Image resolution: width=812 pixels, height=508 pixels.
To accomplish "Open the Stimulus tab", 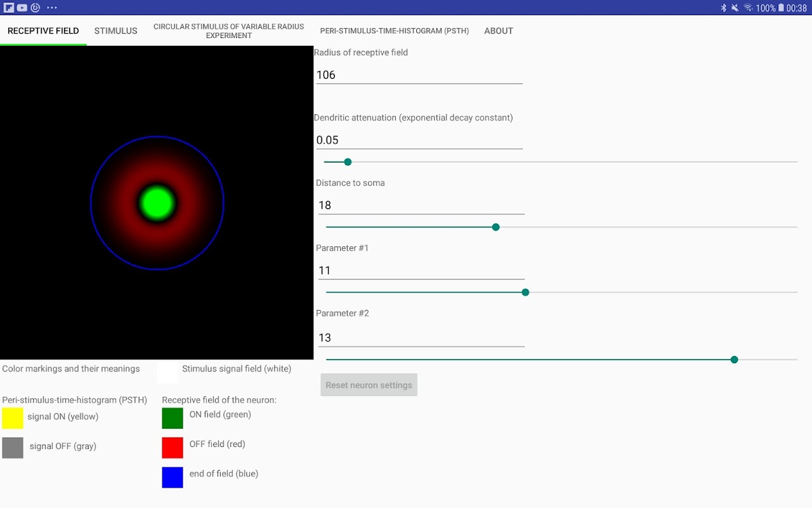I will pyautogui.click(x=115, y=30).
